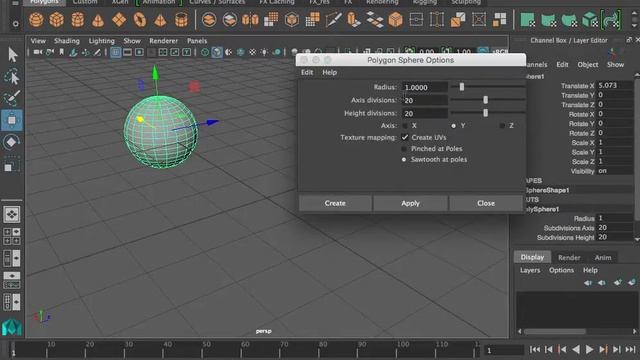Create a polygon cylinder from the shelf
Screen dimensions: 640x360
[78, 20]
